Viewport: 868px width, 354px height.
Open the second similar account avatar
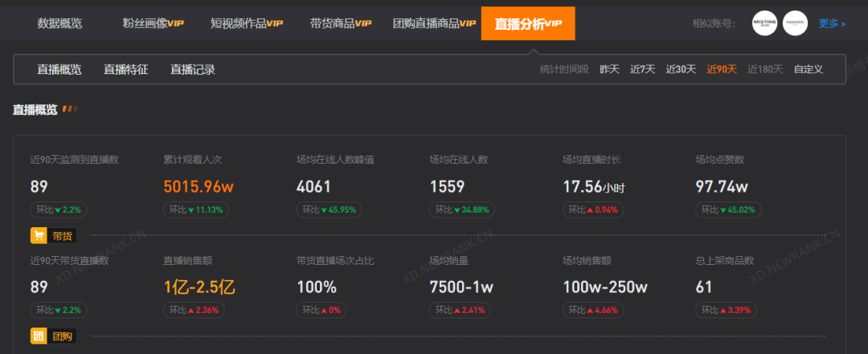795,23
